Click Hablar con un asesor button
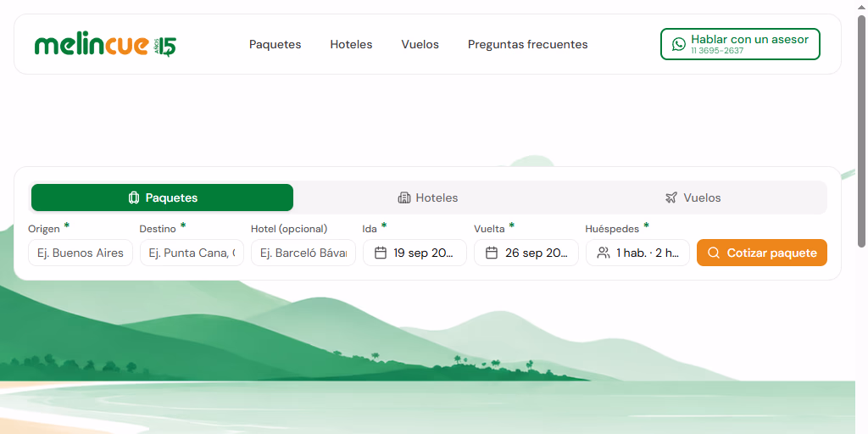Screen dimensions: 868x434 coord(740,44)
